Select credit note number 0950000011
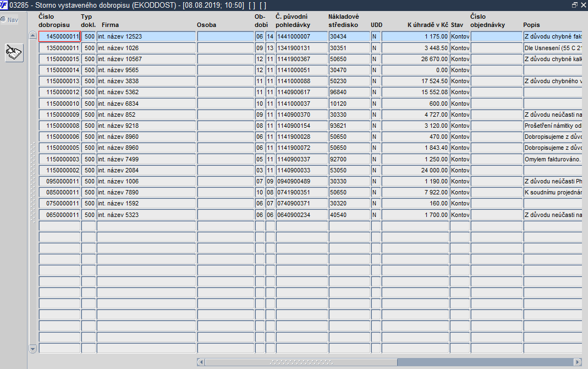 (59, 181)
